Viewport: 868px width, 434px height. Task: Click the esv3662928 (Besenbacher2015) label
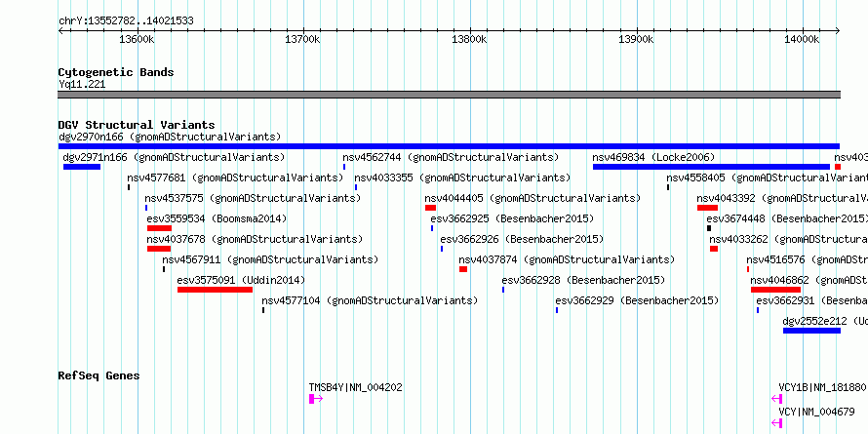tap(583, 280)
